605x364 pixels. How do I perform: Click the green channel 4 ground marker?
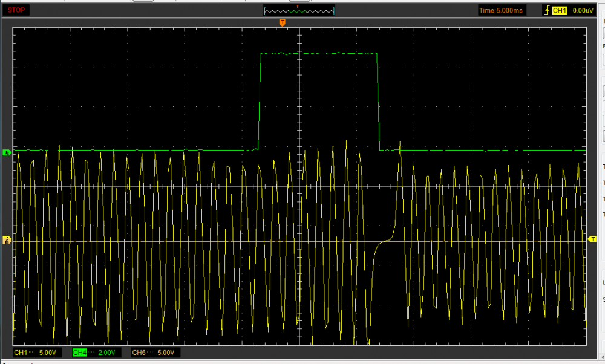point(7,152)
